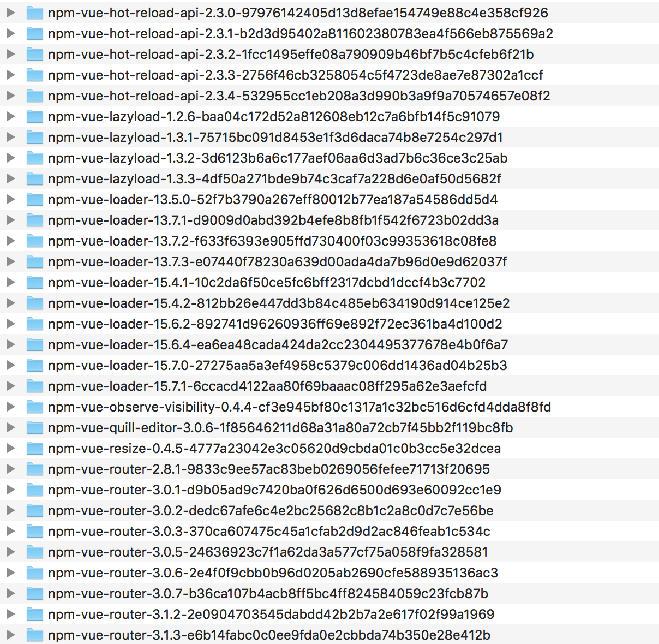Click folder icon of npm-vue-hot-reload-api-2.3.3
Viewport: 659px width, 644px height.
[35, 75]
